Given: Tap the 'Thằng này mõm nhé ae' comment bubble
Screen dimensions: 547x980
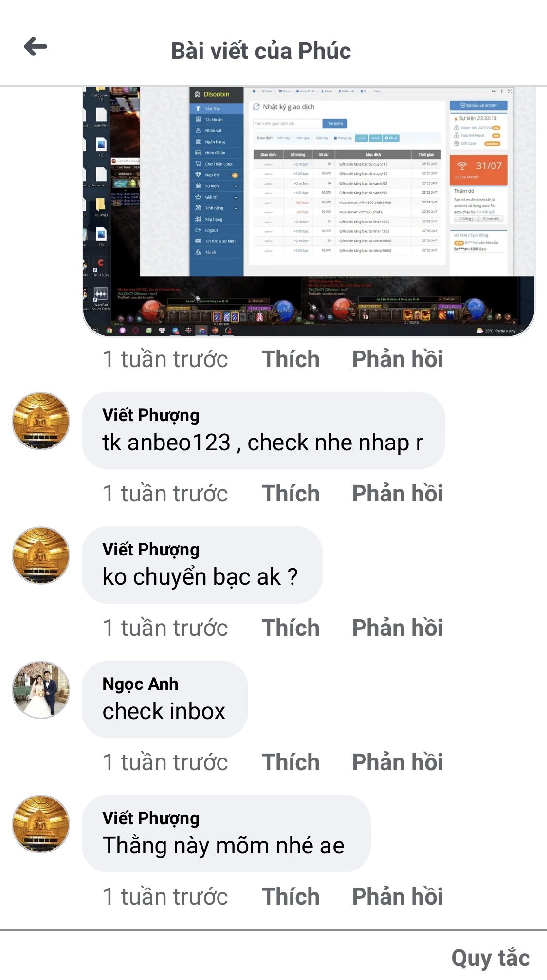Looking at the screenshot, I should coord(226,834).
